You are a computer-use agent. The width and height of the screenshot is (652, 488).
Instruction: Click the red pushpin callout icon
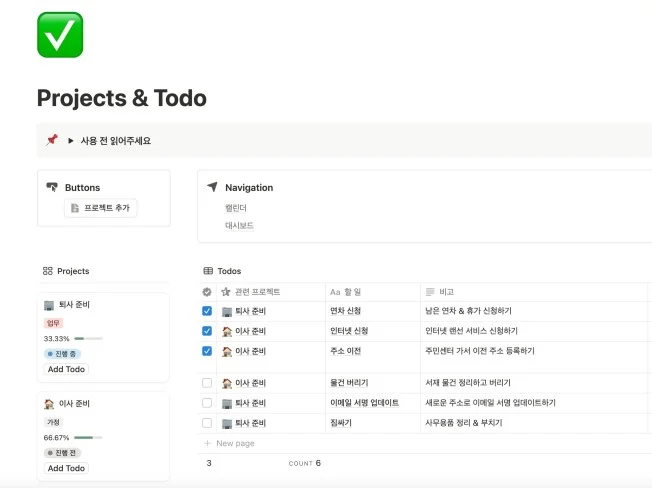(52, 140)
